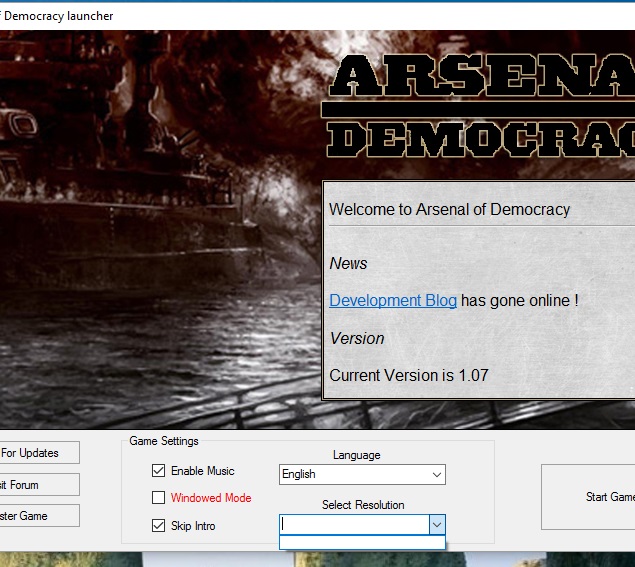Click the 'Language' label above the dropdown

[356, 455]
